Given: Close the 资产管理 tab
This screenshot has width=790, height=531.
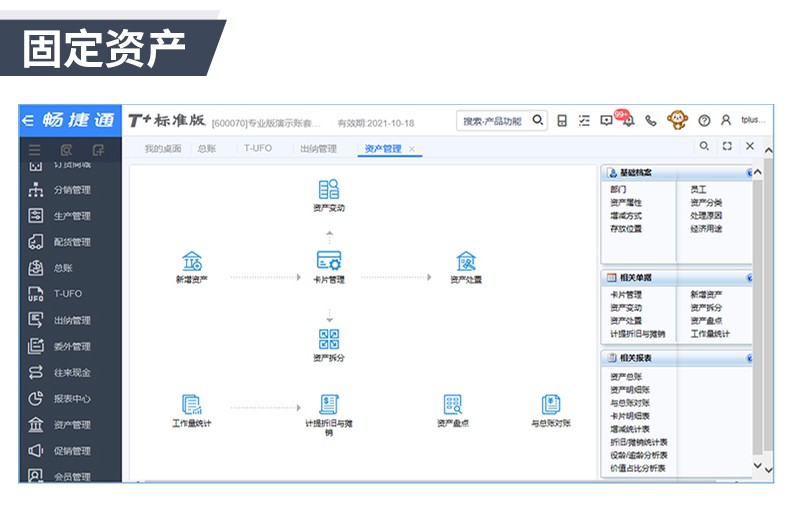Looking at the screenshot, I should (412, 149).
